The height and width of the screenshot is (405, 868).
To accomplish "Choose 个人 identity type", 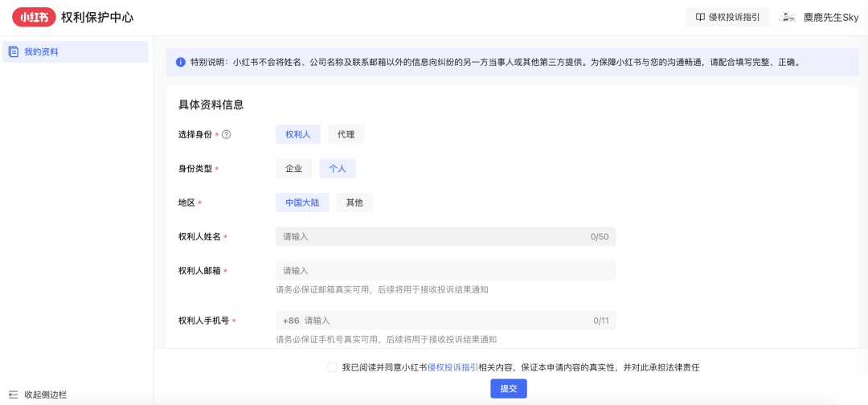I will pos(338,169).
